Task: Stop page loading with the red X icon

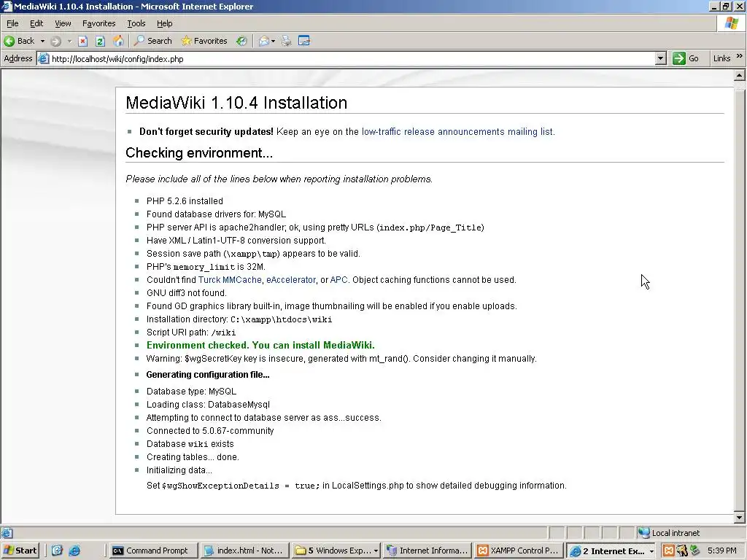Action: tap(82, 41)
